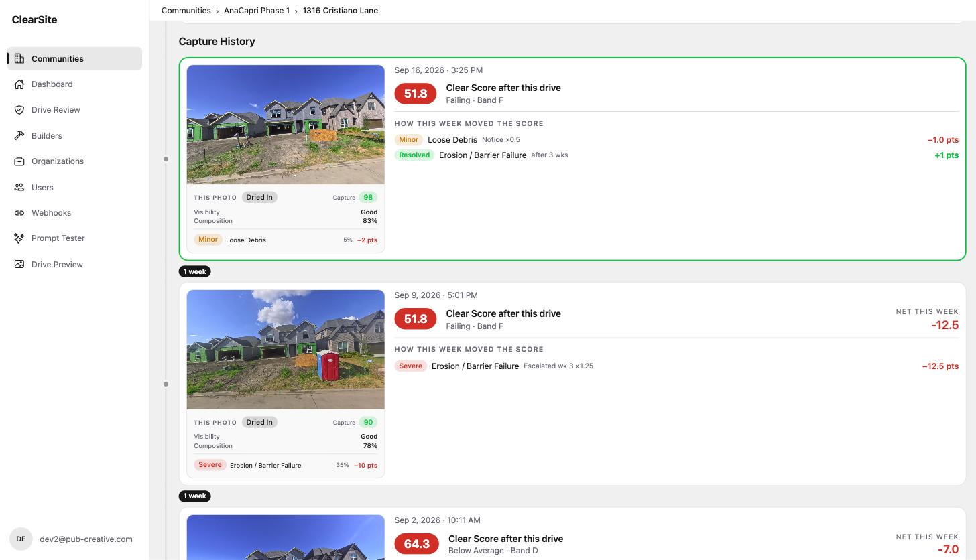Viewport: 976px width, 560px height.
Task: Click the Dried In tag on Sep 16 photo
Action: [259, 198]
